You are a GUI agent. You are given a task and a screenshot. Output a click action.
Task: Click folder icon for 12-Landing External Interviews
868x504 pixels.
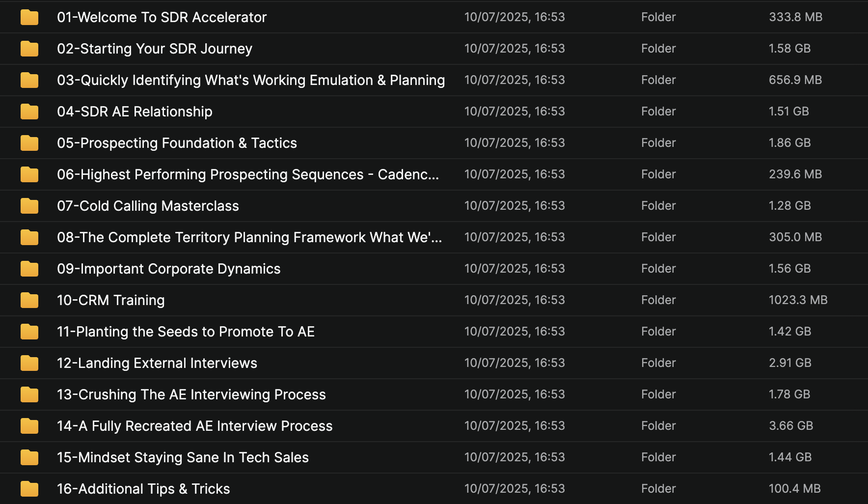tap(29, 363)
